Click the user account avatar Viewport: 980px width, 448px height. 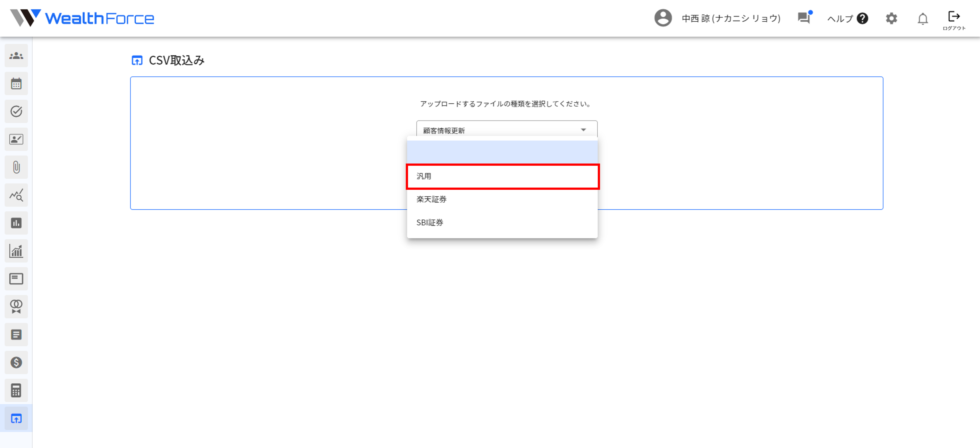coord(663,18)
